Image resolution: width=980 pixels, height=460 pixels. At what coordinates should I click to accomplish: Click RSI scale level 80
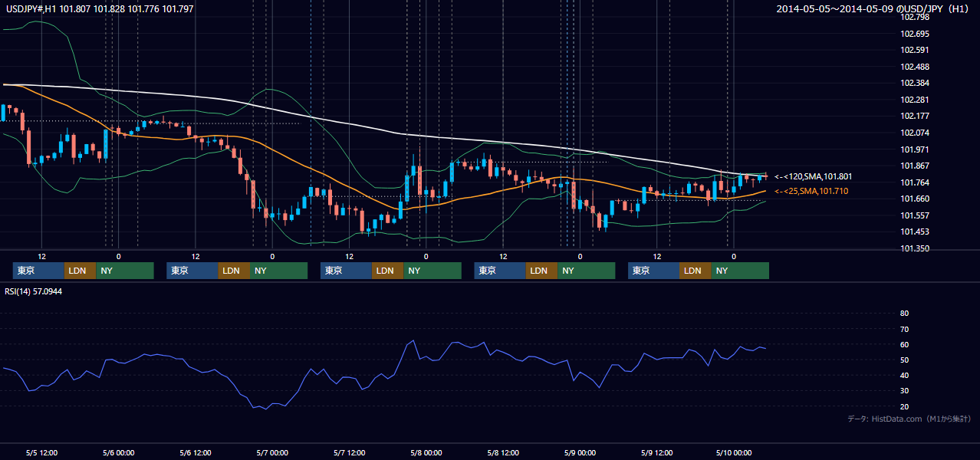point(904,314)
